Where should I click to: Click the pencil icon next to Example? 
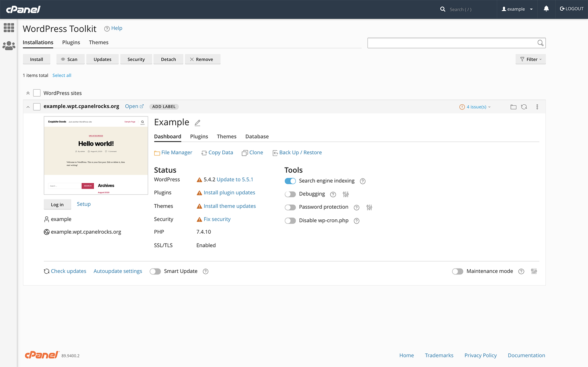pyautogui.click(x=197, y=123)
